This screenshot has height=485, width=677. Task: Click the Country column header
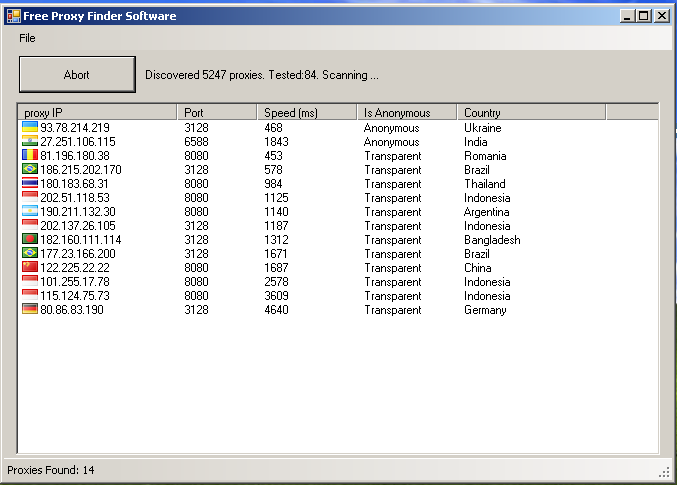pos(531,113)
